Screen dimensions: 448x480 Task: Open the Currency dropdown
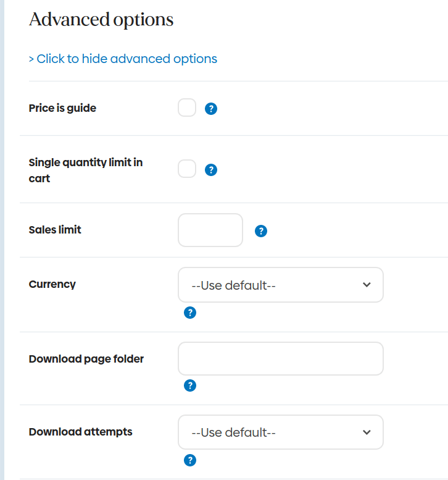point(280,285)
